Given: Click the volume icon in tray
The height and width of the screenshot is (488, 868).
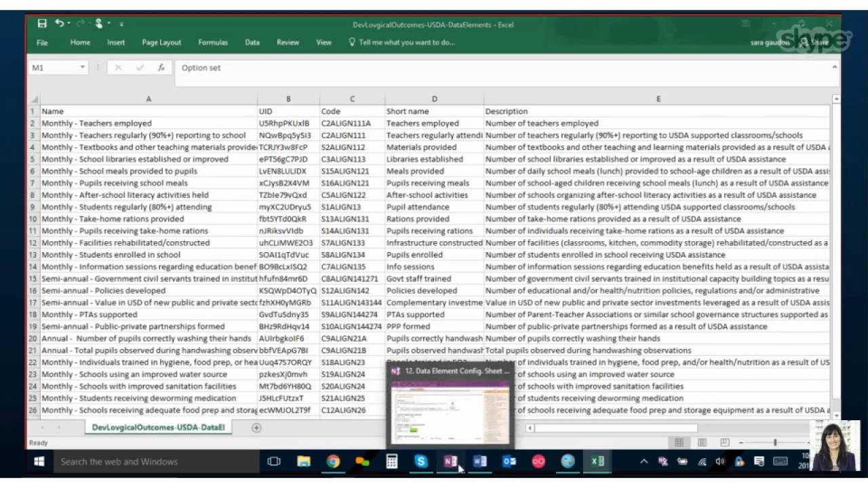Looking at the screenshot, I should [x=720, y=462].
